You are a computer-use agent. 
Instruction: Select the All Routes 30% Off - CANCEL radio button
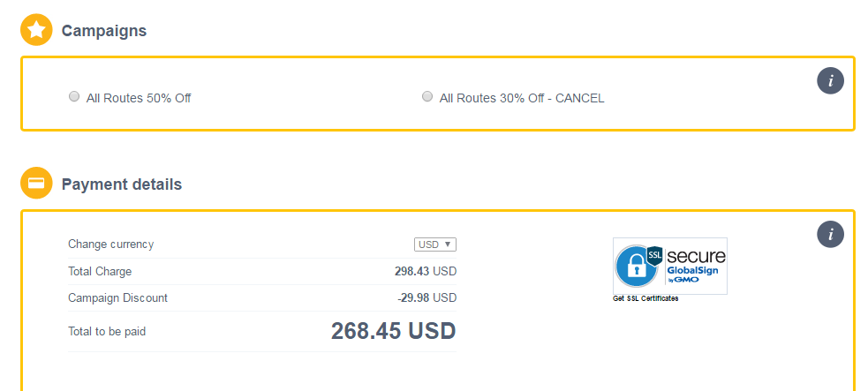point(427,97)
